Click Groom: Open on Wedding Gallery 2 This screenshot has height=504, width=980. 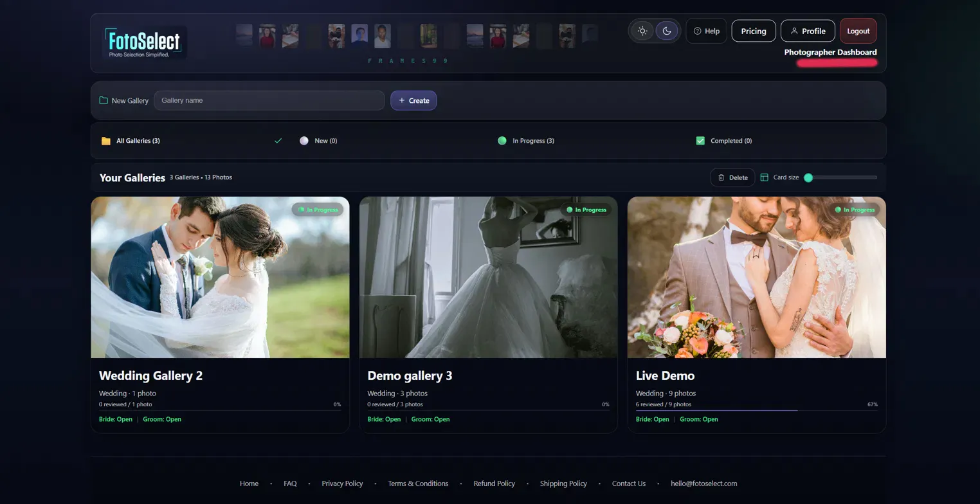[162, 419]
